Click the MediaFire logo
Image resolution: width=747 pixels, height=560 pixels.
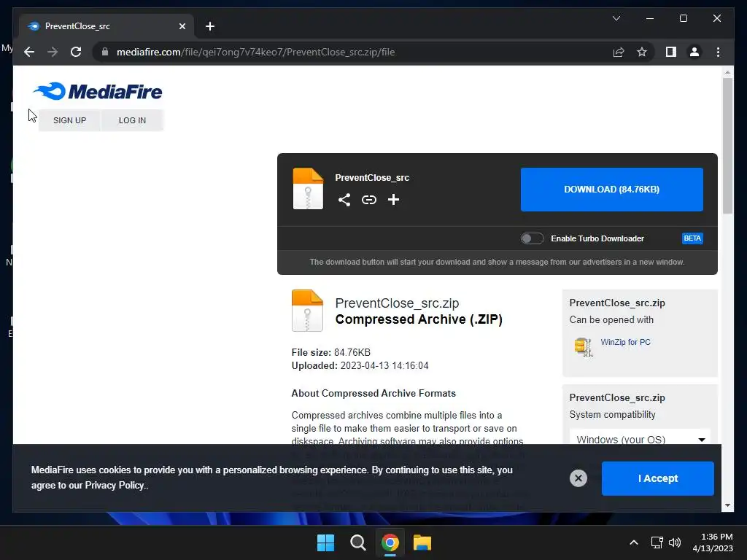(x=98, y=91)
